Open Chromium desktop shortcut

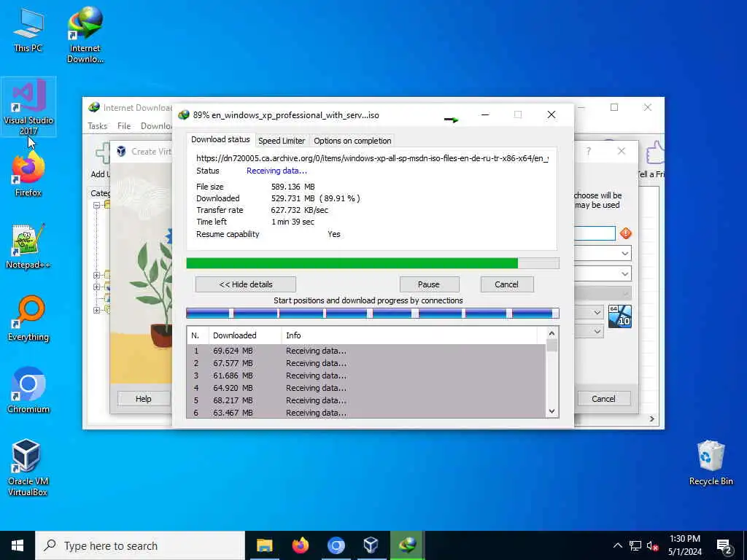pyautogui.click(x=28, y=391)
